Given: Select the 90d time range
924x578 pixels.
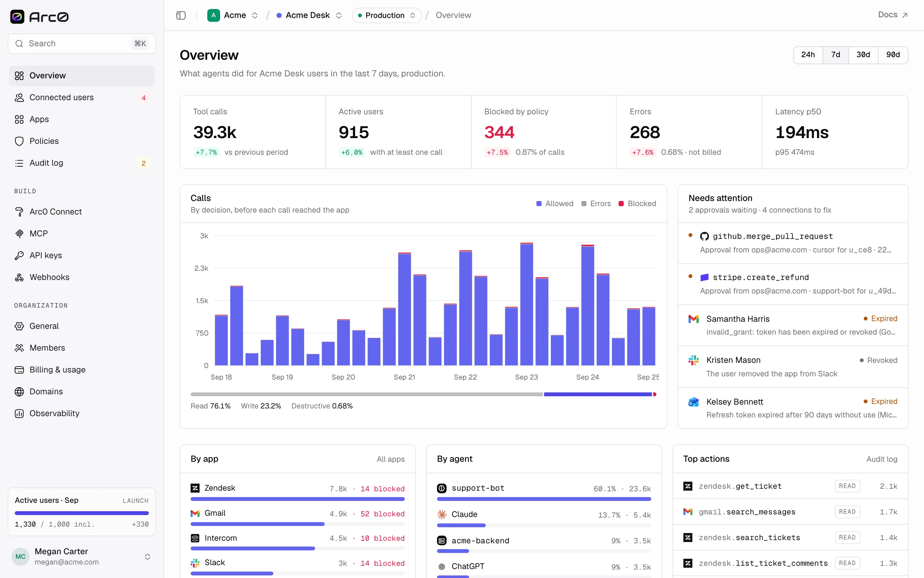Looking at the screenshot, I should pos(893,55).
